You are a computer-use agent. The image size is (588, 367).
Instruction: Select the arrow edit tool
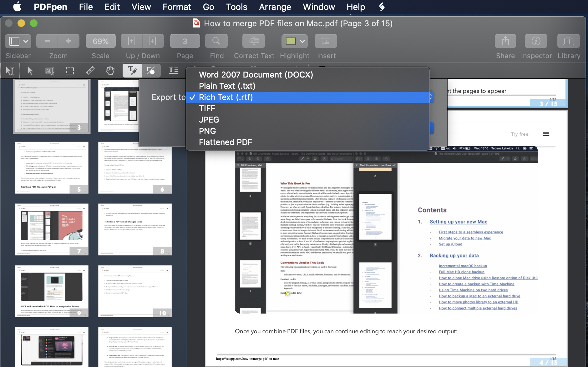(30, 71)
